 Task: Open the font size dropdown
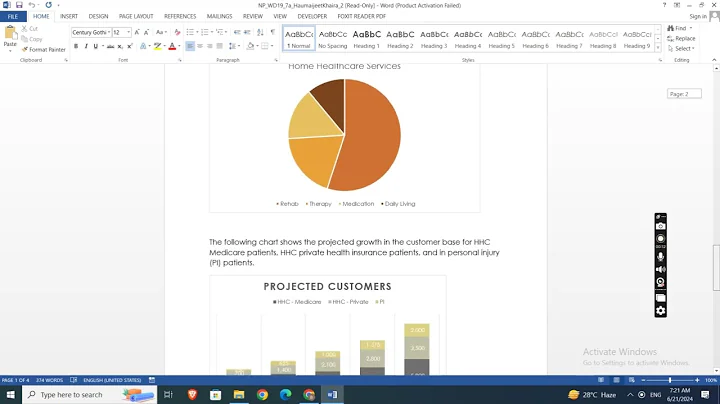(129, 32)
